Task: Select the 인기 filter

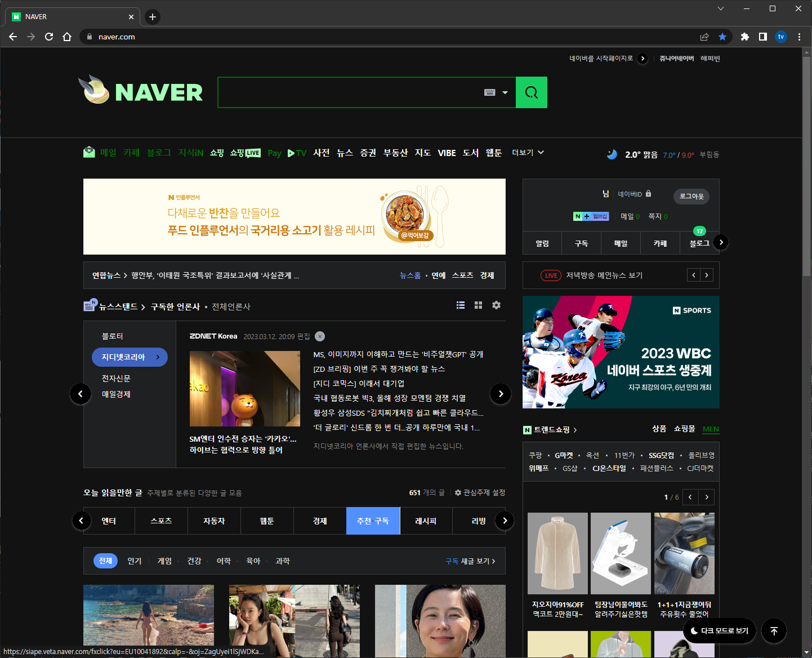Action: tap(135, 561)
